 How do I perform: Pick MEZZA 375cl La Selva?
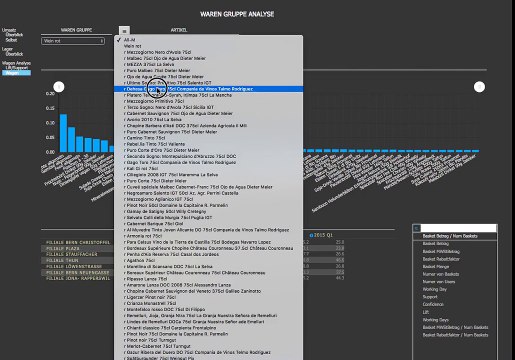(208, 64)
